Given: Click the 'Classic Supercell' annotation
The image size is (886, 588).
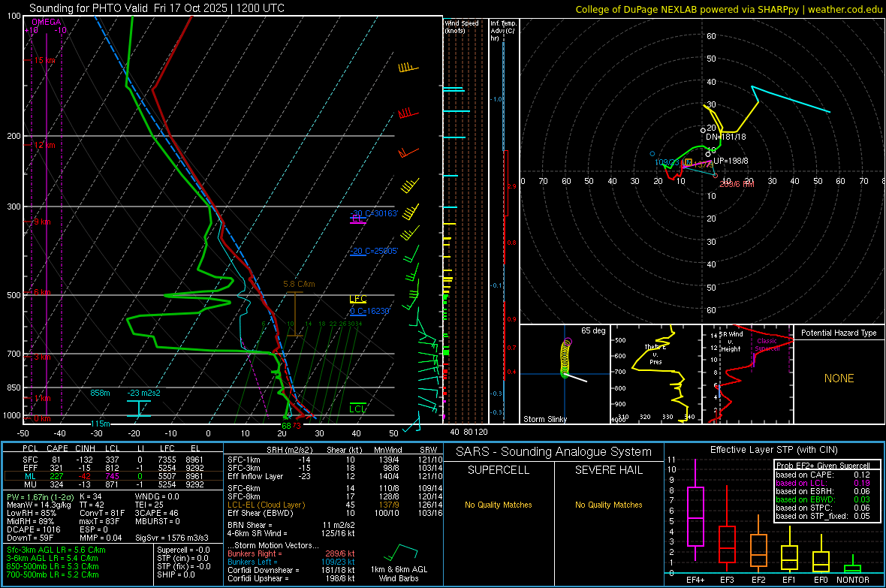Looking at the screenshot, I should 767,345.
